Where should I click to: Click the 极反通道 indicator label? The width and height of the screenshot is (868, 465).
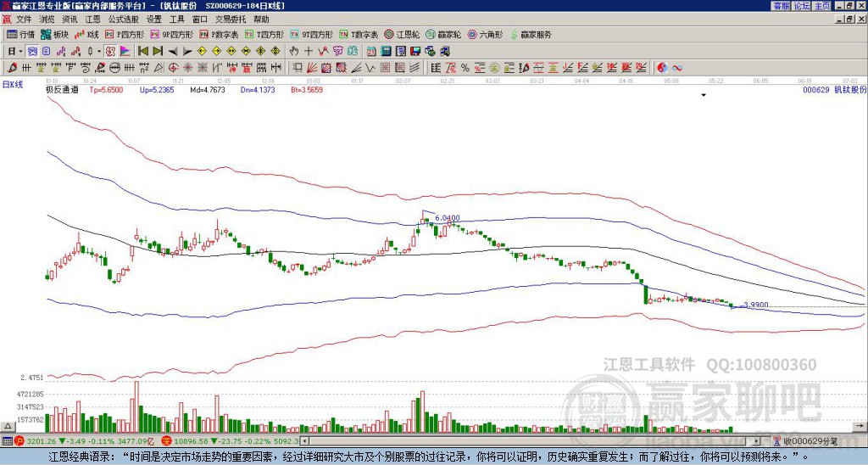(x=61, y=89)
